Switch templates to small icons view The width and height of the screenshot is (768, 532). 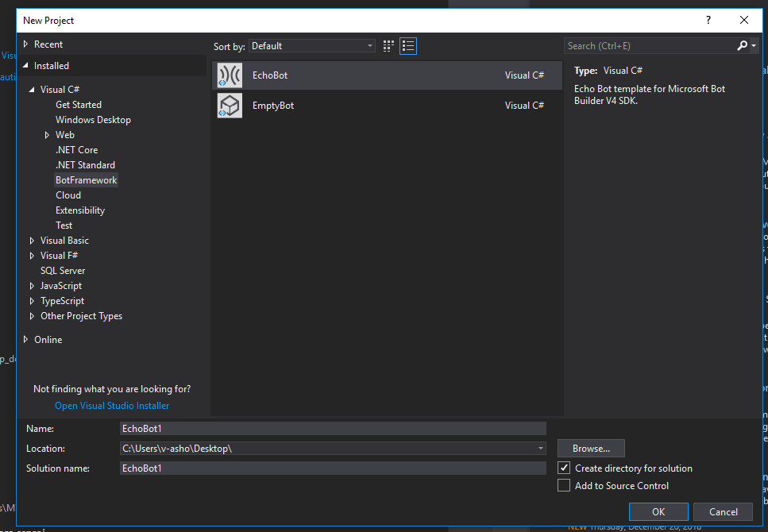pos(388,46)
